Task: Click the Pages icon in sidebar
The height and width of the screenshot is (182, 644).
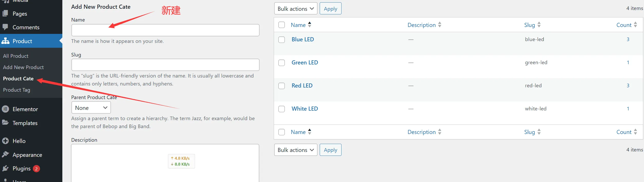Action: tap(5, 13)
